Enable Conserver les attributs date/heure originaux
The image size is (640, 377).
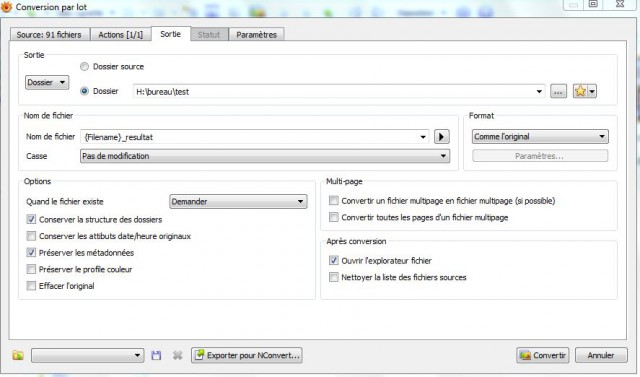pyautogui.click(x=31, y=236)
